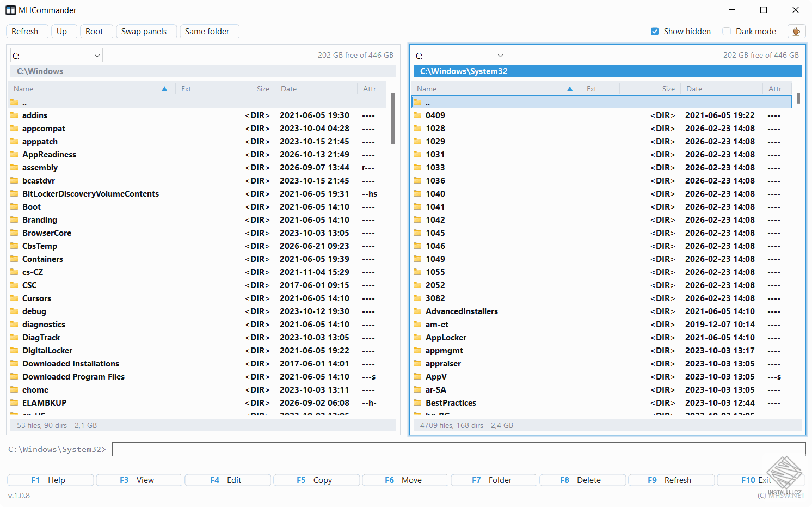The image size is (812, 507).
Task: Open the right panel drive dropdown
Action: [460, 56]
